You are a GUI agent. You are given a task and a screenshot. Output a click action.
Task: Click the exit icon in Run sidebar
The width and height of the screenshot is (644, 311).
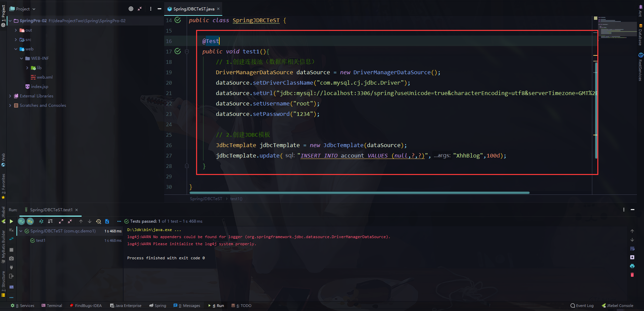pos(11,276)
